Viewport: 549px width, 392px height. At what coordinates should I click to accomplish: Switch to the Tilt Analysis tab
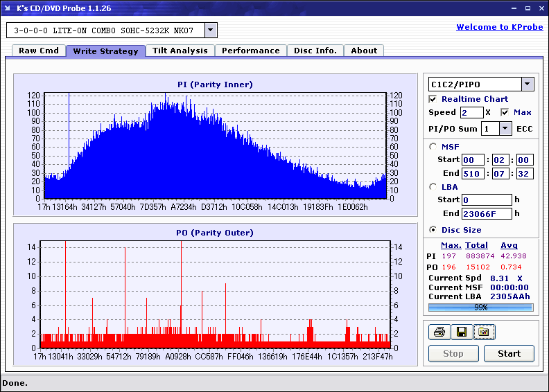point(180,51)
